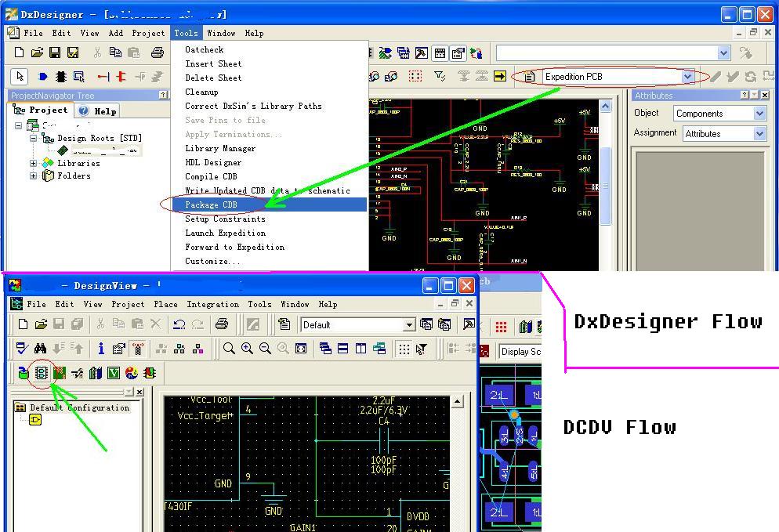Select the Project tab in ProjectNavigator
The width and height of the screenshot is (779, 532).
(x=40, y=110)
